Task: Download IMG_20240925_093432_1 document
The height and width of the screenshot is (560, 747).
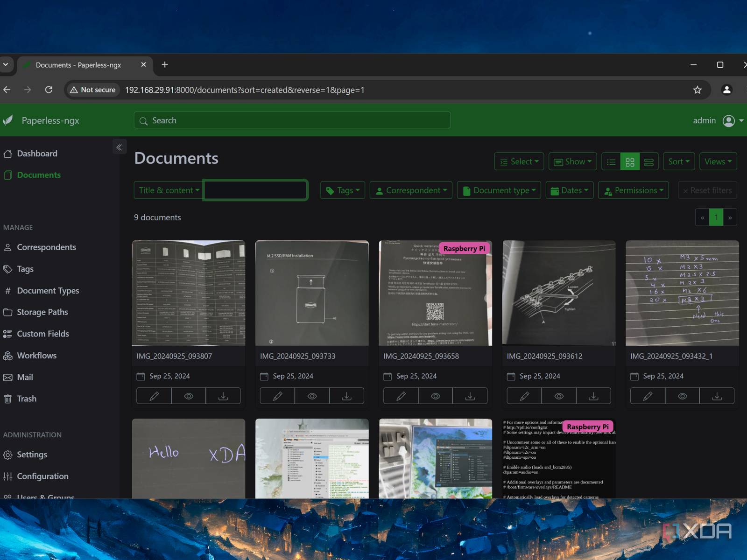Action: pos(717,396)
